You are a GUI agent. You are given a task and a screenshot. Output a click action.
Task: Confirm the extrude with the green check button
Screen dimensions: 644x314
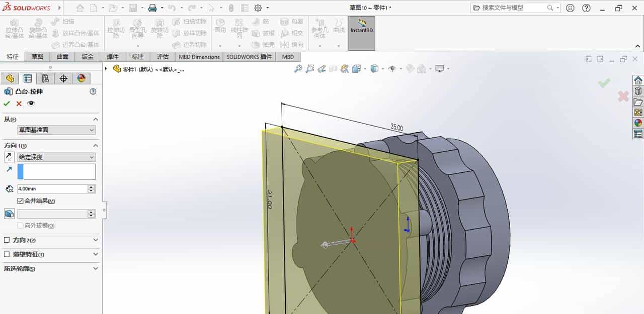pyautogui.click(x=7, y=103)
